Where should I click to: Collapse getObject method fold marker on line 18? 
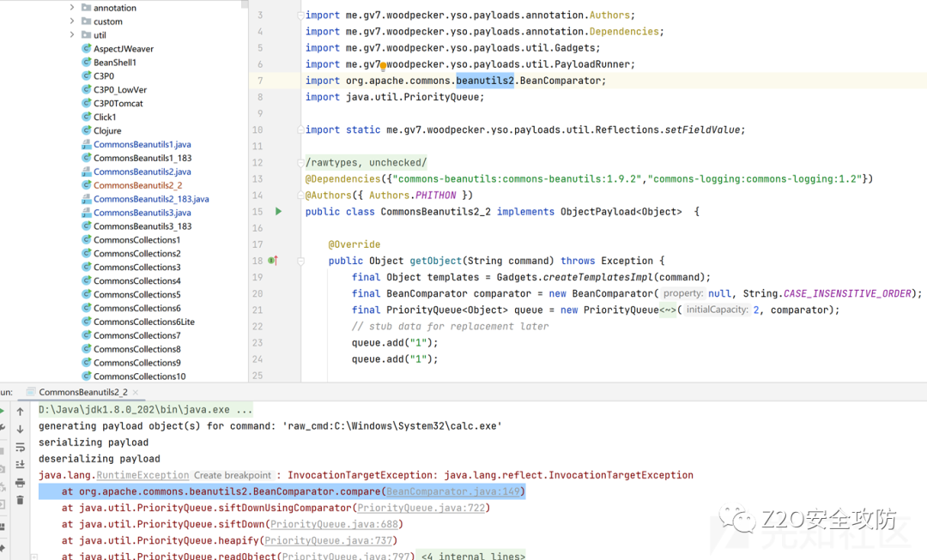pos(301,261)
